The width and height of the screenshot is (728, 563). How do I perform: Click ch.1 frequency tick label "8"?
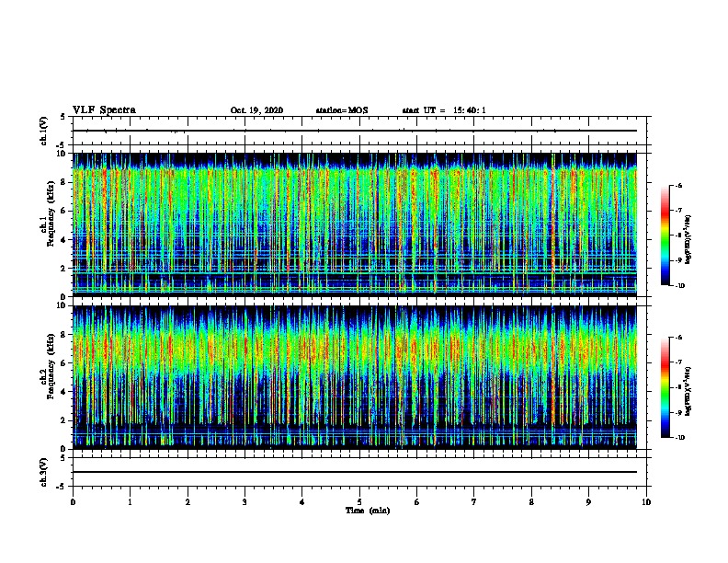pyautogui.click(x=63, y=182)
